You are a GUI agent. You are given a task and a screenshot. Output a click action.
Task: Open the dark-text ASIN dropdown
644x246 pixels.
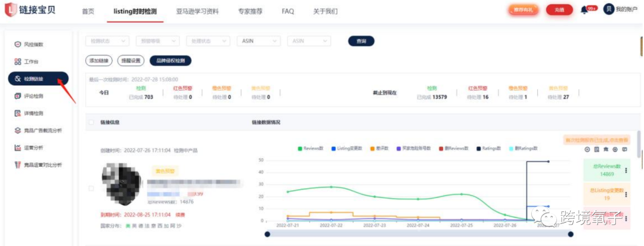click(259, 41)
